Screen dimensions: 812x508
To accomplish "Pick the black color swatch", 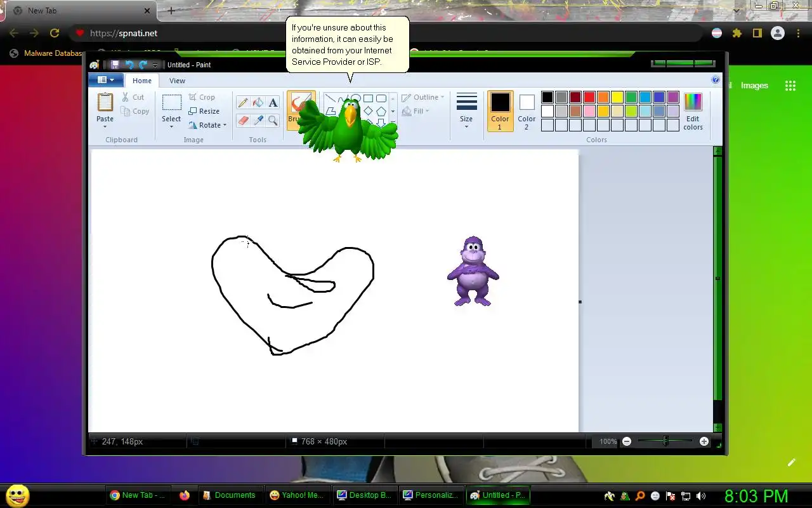I will coord(547,97).
